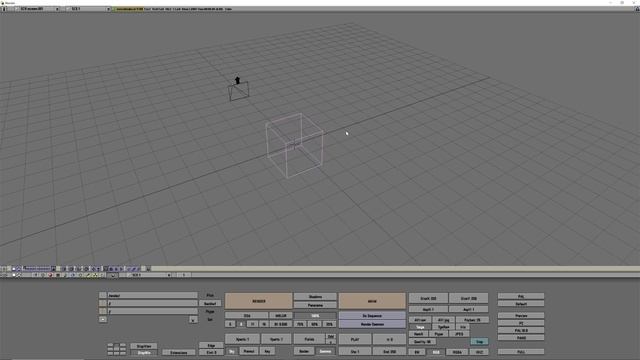Viewport: 640px width, 360px height.
Task: Select the 25% render size
Action: click(x=329, y=324)
